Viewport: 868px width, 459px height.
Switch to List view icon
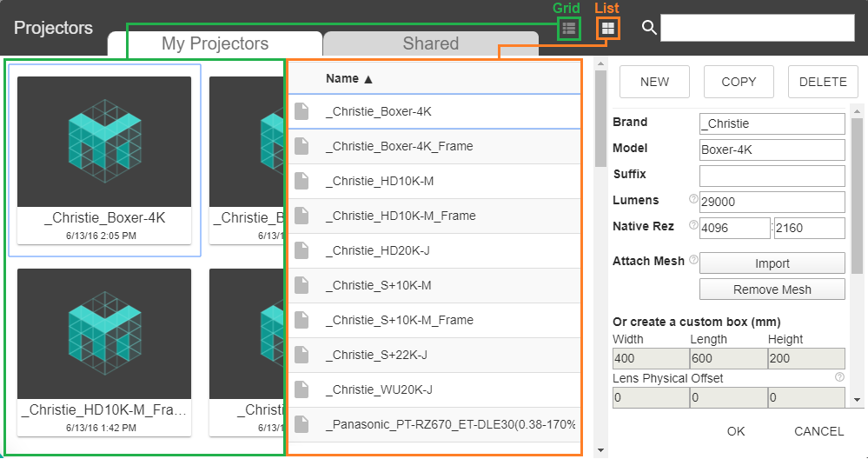pos(608,29)
